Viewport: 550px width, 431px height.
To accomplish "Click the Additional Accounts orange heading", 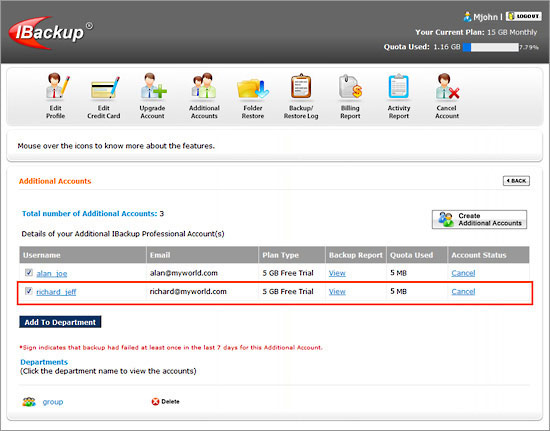I will click(x=55, y=181).
